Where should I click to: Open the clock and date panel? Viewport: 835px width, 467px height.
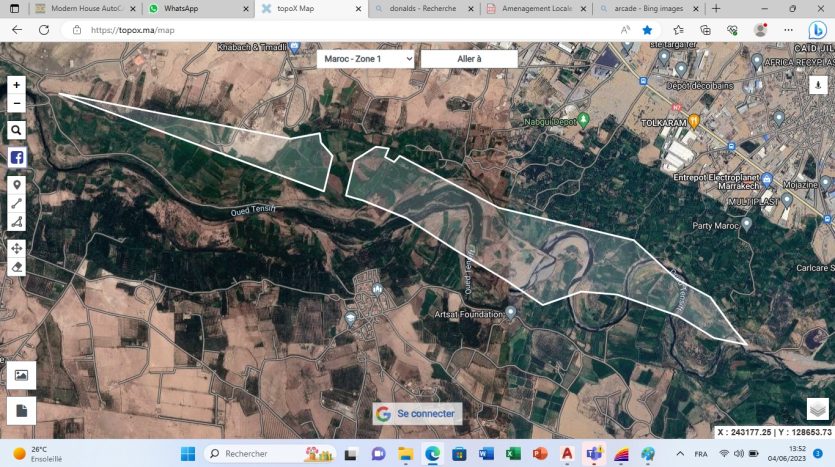point(787,454)
